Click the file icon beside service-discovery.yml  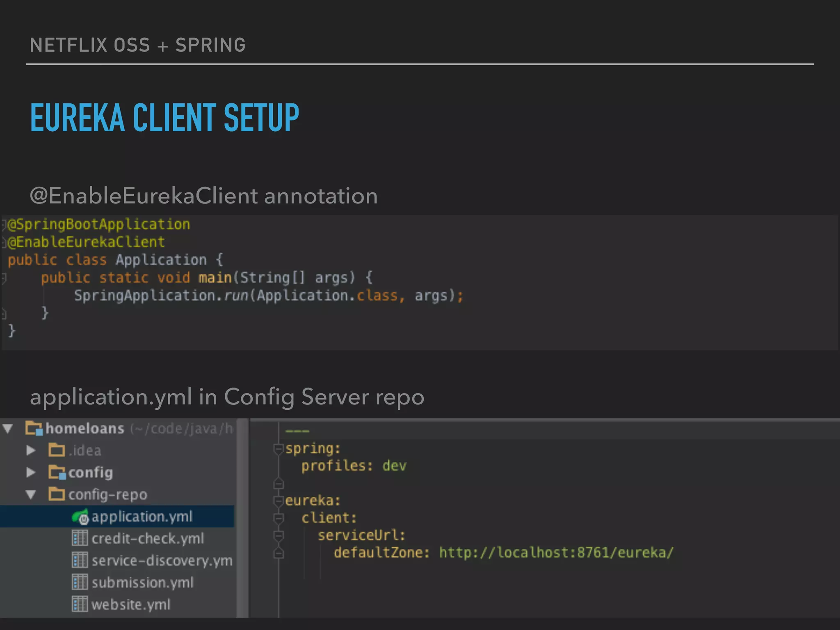tap(80, 560)
